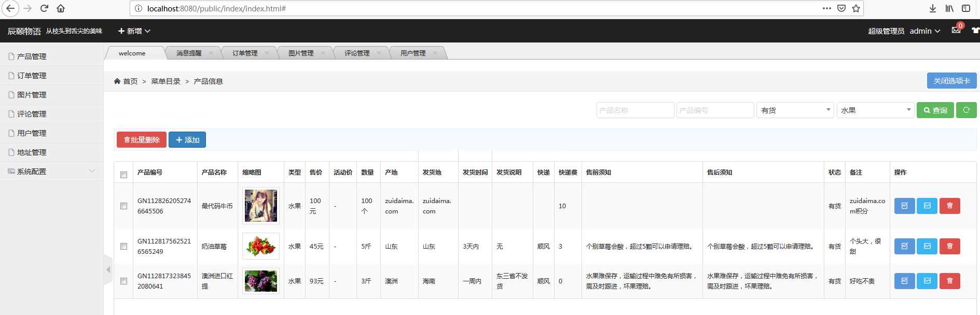980x315 pixels.
Task: Switch to the 订单管理 tab
Action: coord(245,53)
